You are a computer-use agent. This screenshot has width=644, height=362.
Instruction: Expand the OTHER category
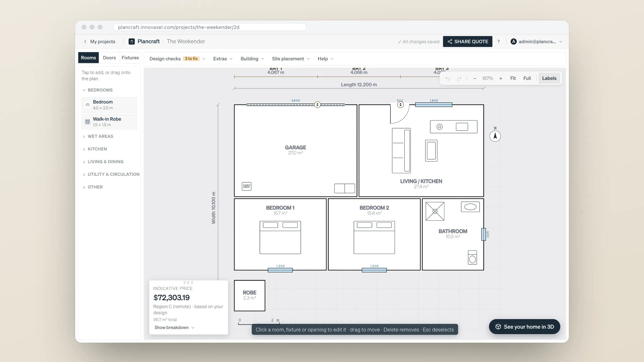coord(93,187)
